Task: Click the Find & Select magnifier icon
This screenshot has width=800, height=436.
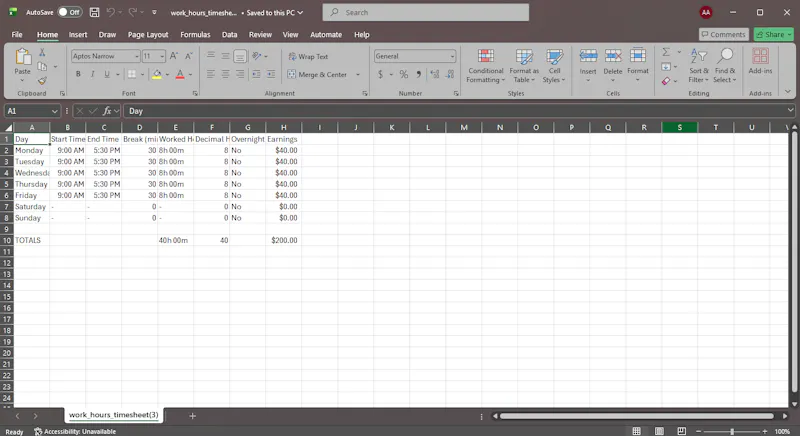Action: (725, 56)
